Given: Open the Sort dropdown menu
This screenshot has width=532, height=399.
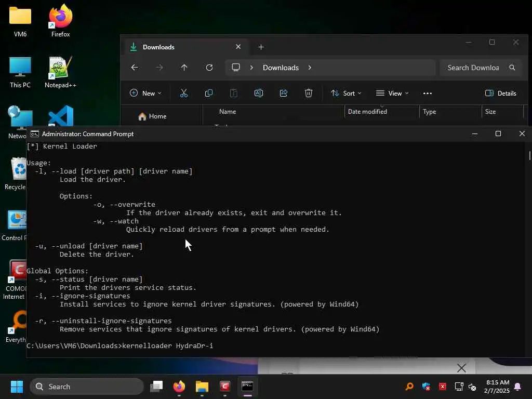Looking at the screenshot, I should tap(346, 94).
